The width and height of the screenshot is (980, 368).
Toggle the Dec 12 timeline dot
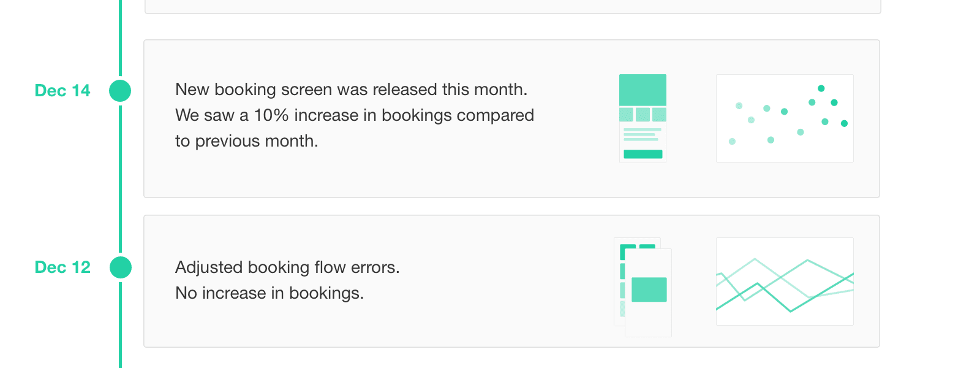coord(120,267)
